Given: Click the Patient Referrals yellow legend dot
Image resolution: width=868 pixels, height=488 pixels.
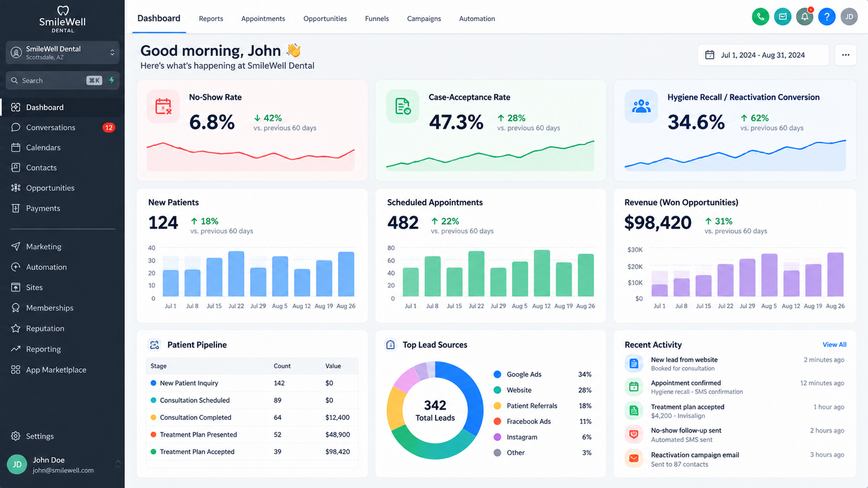Looking at the screenshot, I should point(497,406).
